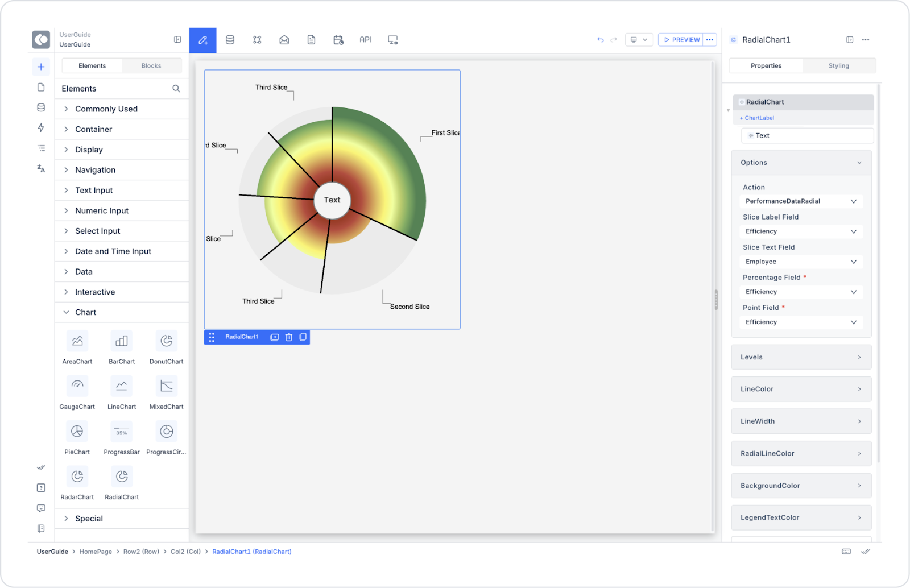Pick the MixedChart element icon
Screen dimensions: 910x588
167,386
